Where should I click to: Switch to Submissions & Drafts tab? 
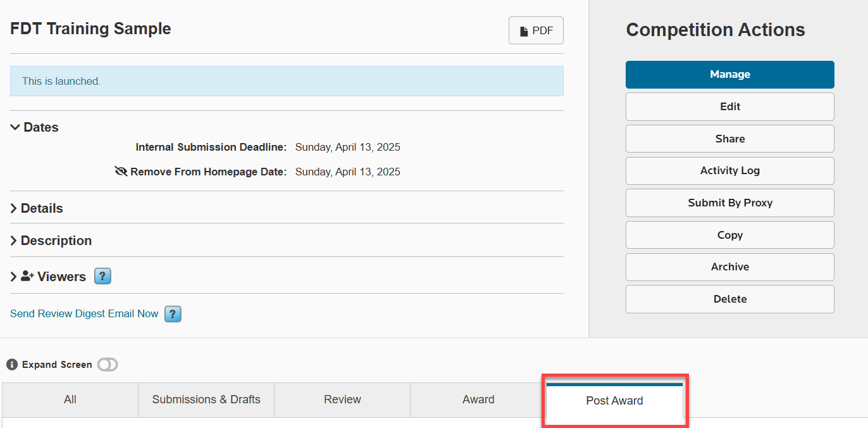tap(206, 400)
